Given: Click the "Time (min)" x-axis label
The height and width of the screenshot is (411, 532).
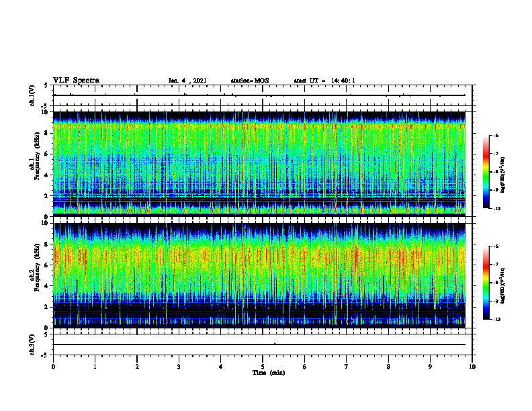Looking at the screenshot, I should coord(269,373).
